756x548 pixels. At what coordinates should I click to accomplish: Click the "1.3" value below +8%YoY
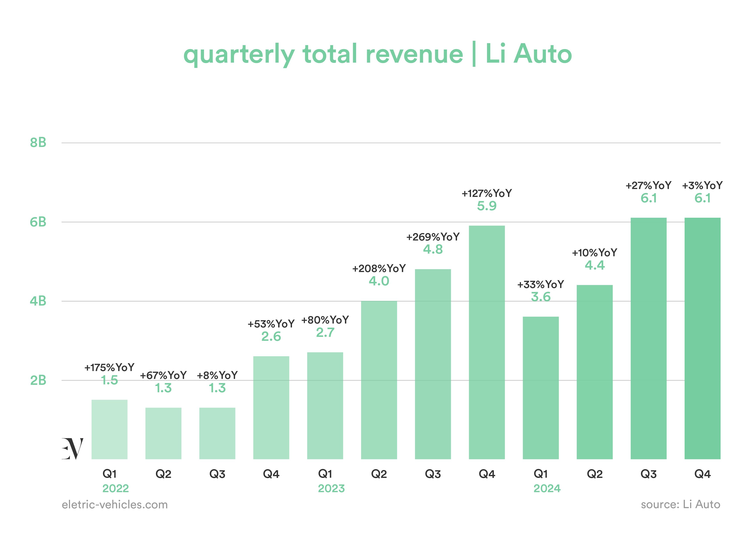pyautogui.click(x=217, y=388)
